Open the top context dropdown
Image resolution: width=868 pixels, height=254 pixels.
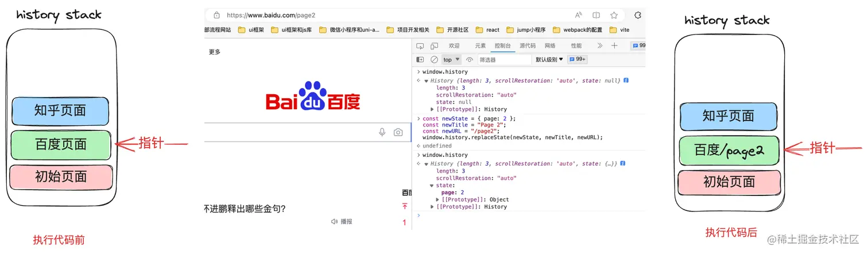pos(451,60)
